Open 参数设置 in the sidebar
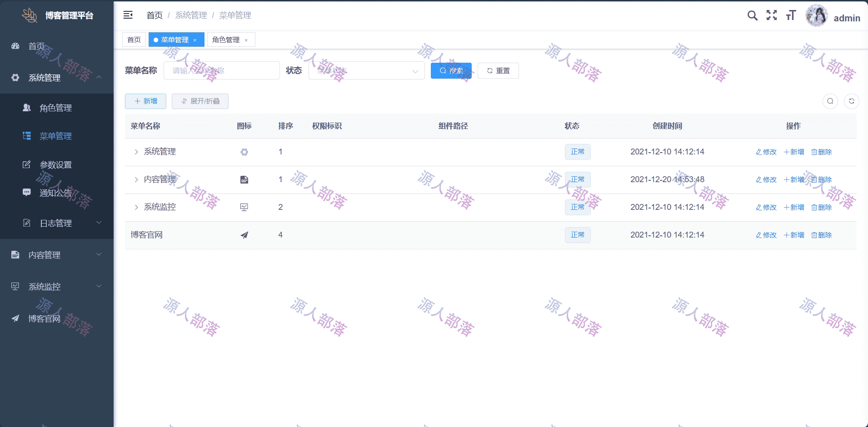 tap(57, 164)
